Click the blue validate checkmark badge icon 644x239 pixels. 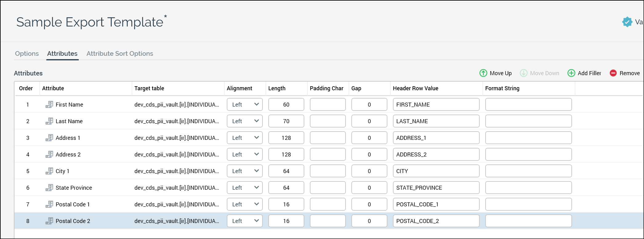627,22
